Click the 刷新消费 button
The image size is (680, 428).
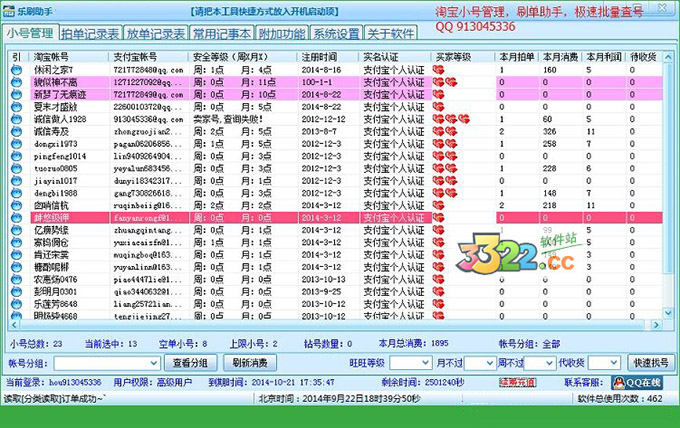[250, 363]
